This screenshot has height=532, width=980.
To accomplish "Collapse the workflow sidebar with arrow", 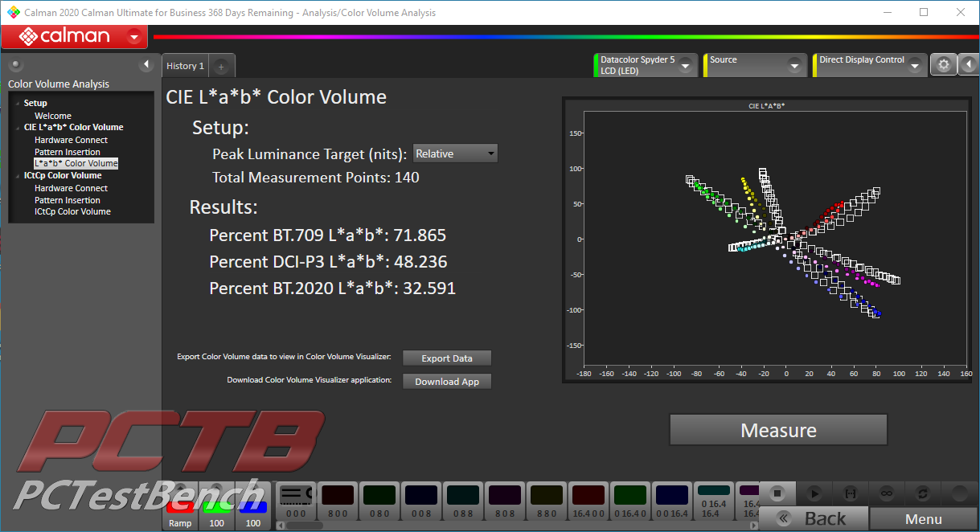I will [146, 64].
